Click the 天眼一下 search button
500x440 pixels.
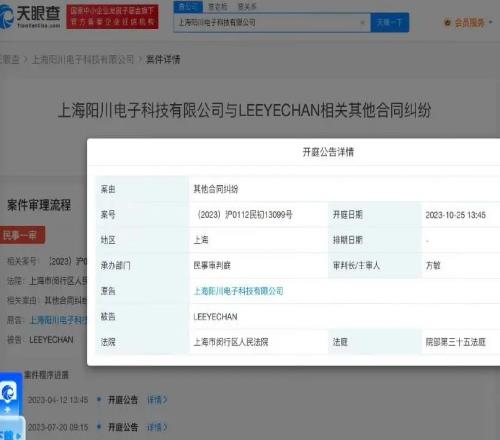click(x=389, y=22)
